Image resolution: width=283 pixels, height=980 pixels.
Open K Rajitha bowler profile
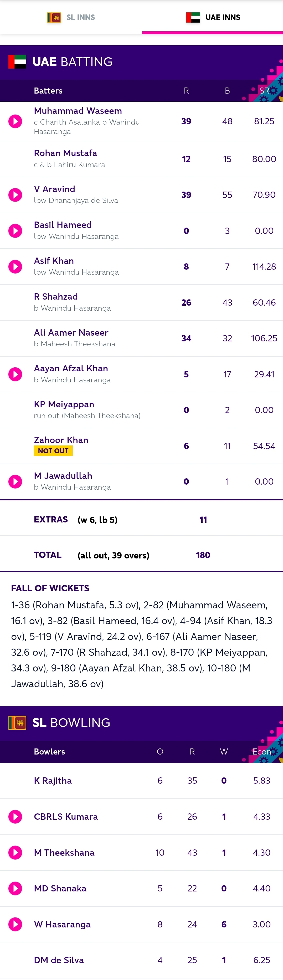coord(53,781)
